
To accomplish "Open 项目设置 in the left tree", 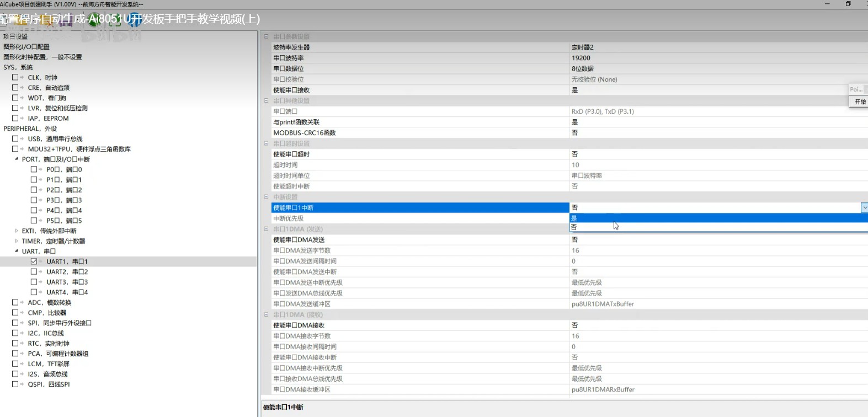I will 15,36.
